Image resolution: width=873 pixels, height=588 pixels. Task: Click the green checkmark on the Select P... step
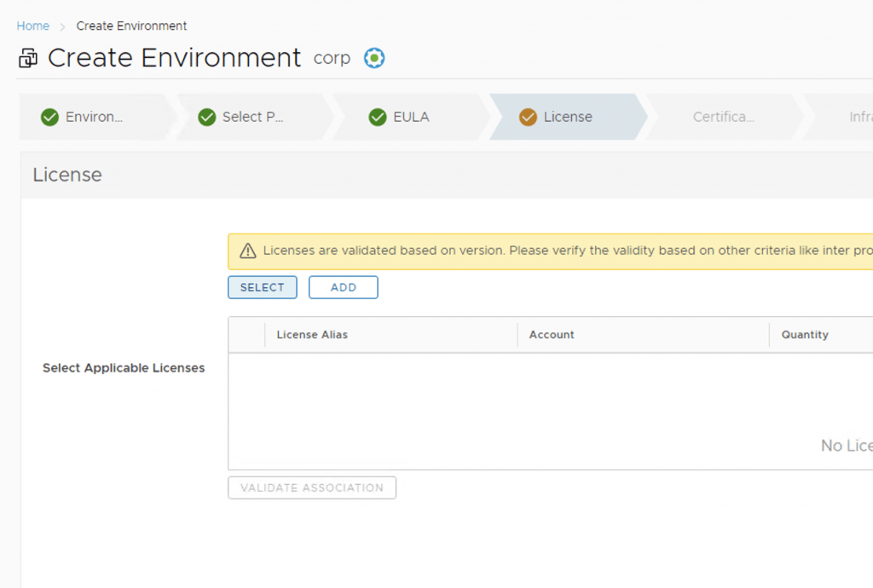206,117
